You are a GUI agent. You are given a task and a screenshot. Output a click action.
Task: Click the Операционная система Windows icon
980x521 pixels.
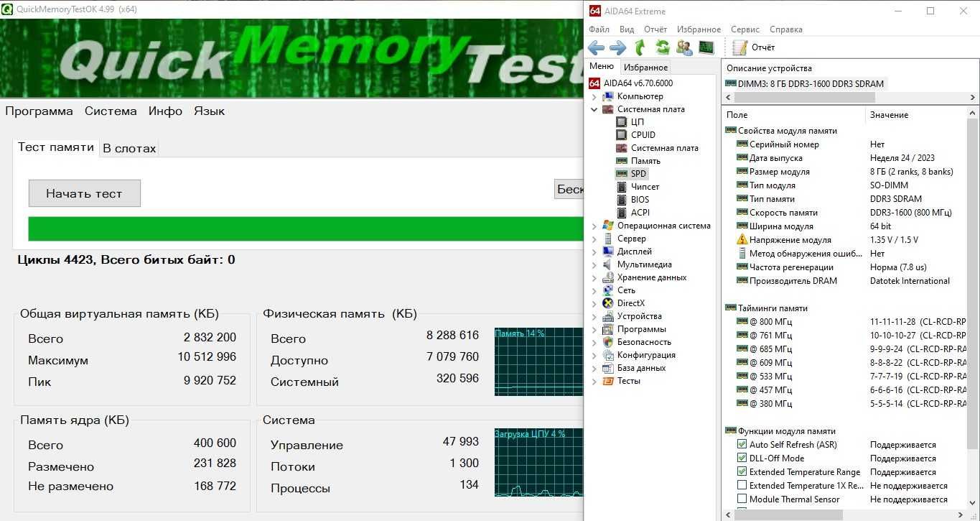click(x=608, y=226)
